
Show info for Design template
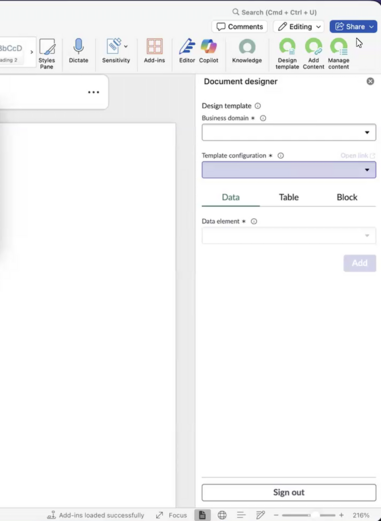(x=258, y=106)
